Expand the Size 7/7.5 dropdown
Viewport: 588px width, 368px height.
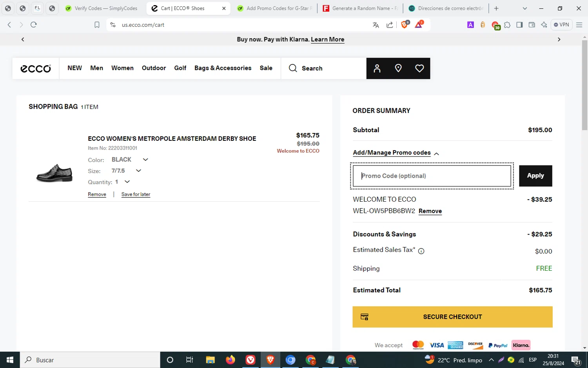tap(138, 171)
